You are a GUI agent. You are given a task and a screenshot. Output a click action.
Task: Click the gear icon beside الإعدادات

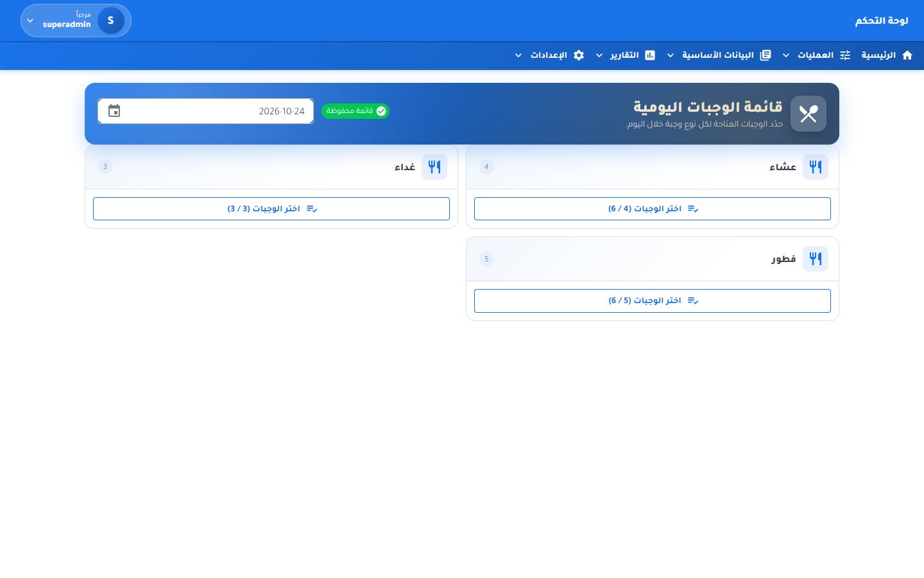click(579, 55)
